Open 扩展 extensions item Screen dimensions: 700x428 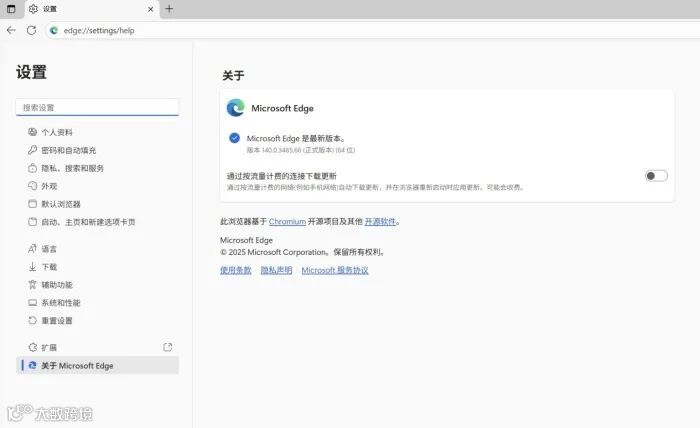pyautogui.click(x=49, y=347)
